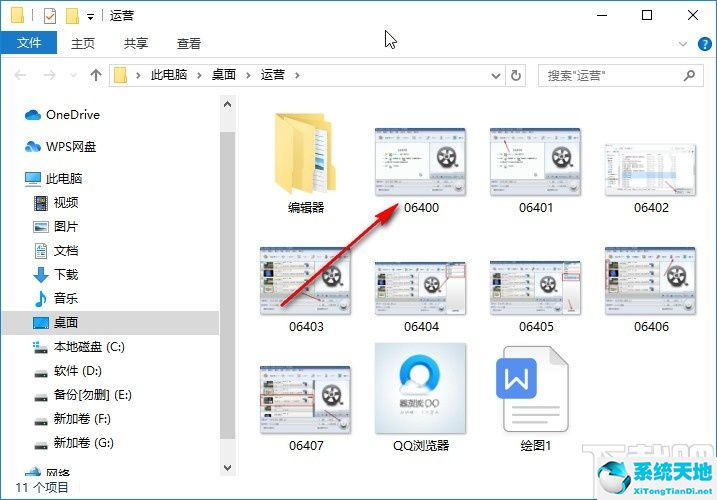Click the 搜索"运营" search field
Image resolution: width=717 pixels, height=500 pixels.
click(621, 75)
